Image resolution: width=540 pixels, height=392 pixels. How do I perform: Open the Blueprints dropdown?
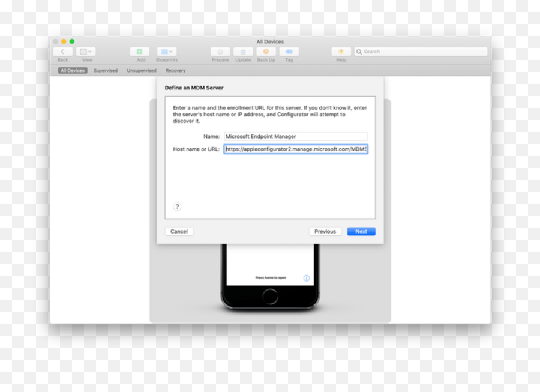[x=167, y=52]
